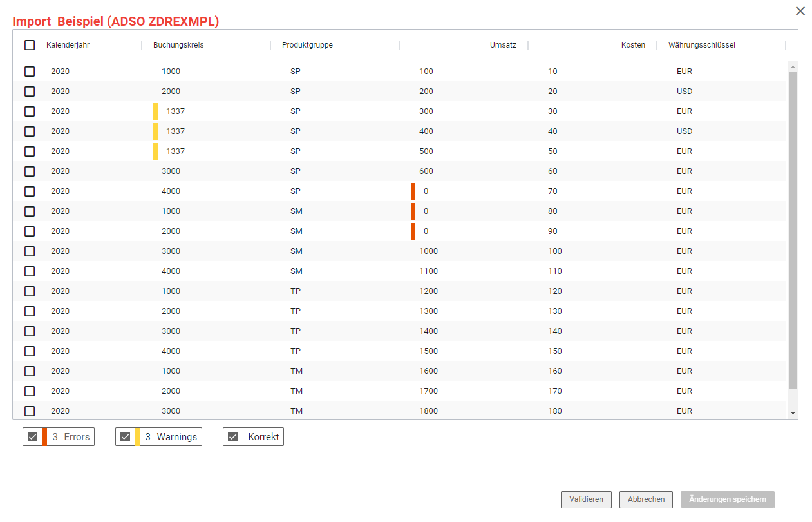Check the row with Umsatz 200
Viewport: 812px width, 522px height.
[x=30, y=92]
